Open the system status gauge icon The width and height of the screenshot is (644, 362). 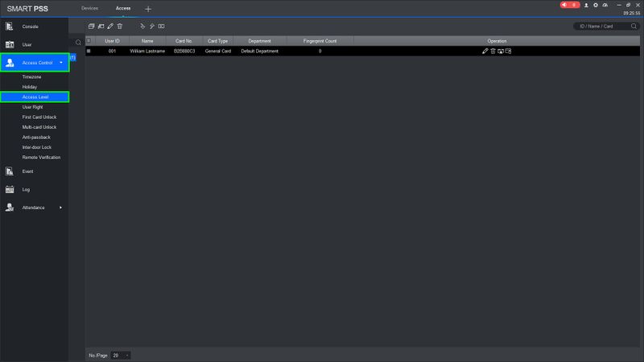click(605, 5)
